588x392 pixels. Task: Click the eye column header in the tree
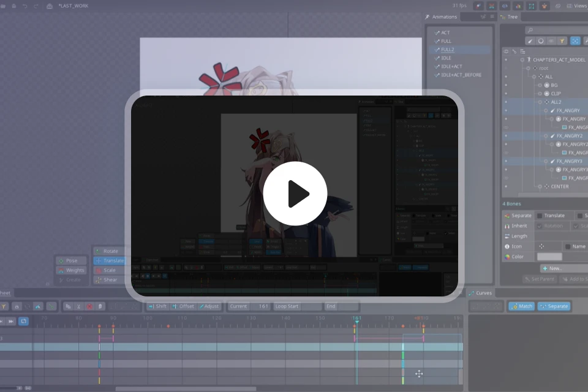pos(507,51)
